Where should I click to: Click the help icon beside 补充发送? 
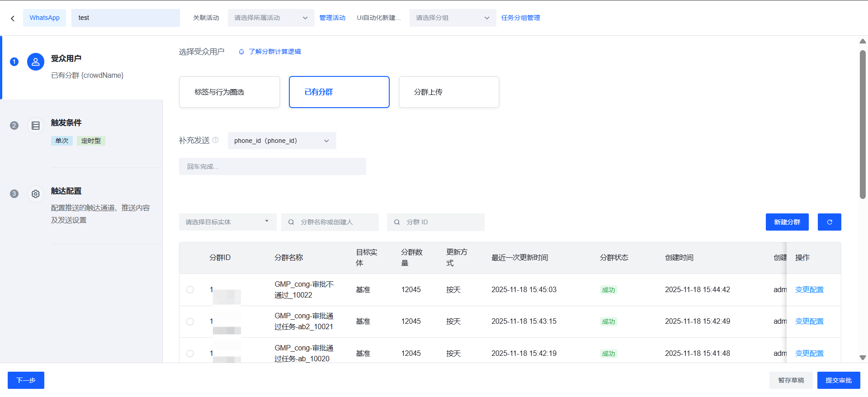pos(216,140)
